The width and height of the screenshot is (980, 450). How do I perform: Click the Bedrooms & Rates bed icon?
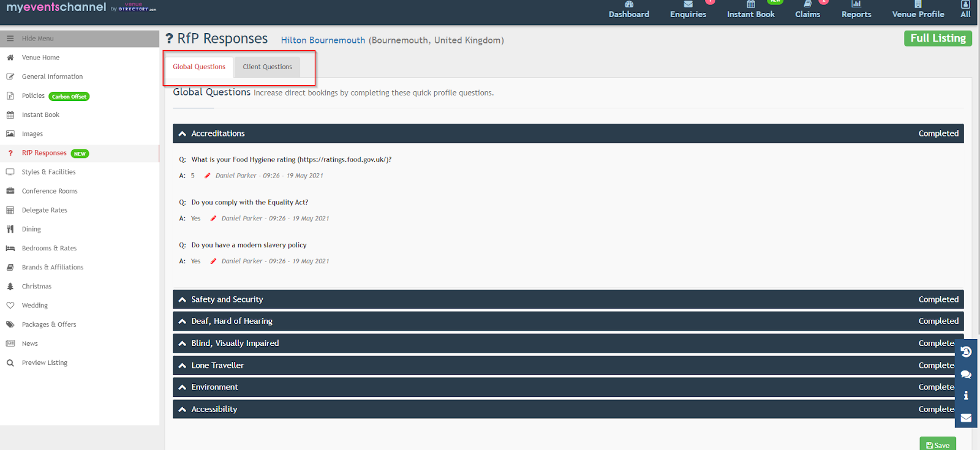10,248
